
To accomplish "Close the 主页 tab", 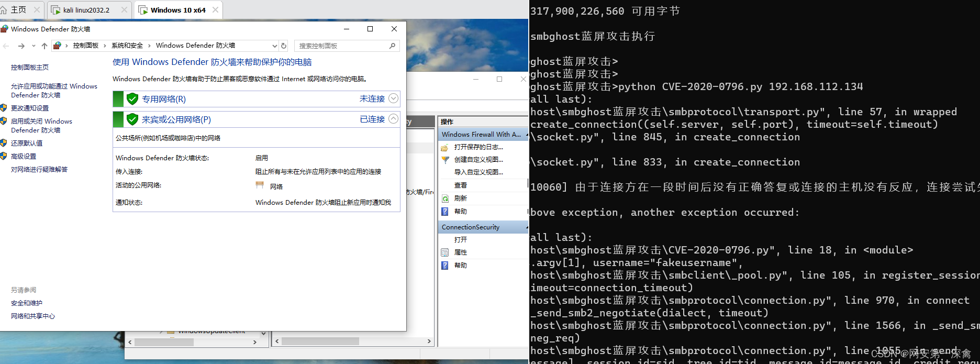I will [37, 10].
